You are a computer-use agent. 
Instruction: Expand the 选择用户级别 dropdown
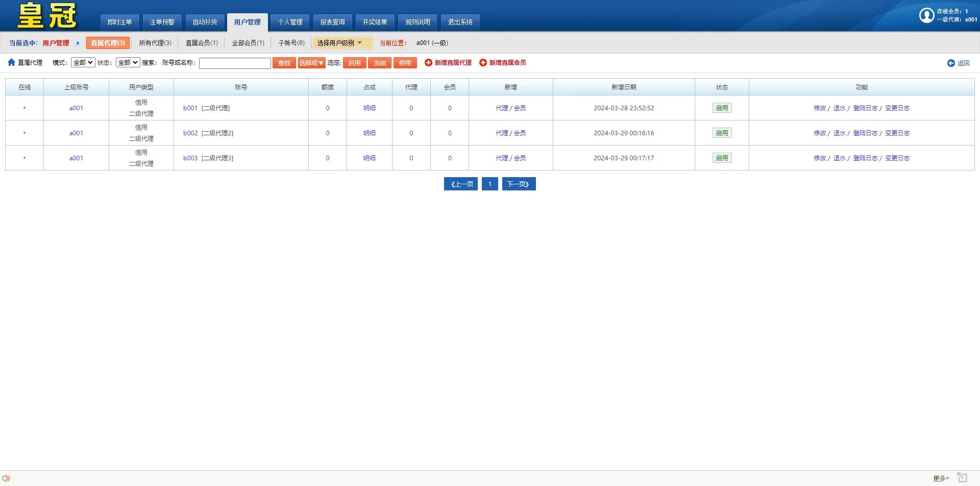pyautogui.click(x=341, y=43)
